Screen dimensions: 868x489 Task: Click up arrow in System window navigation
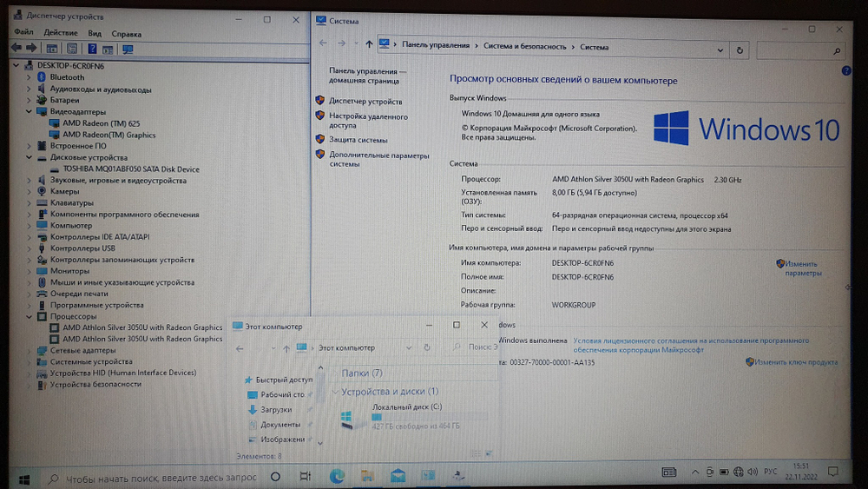tap(369, 43)
